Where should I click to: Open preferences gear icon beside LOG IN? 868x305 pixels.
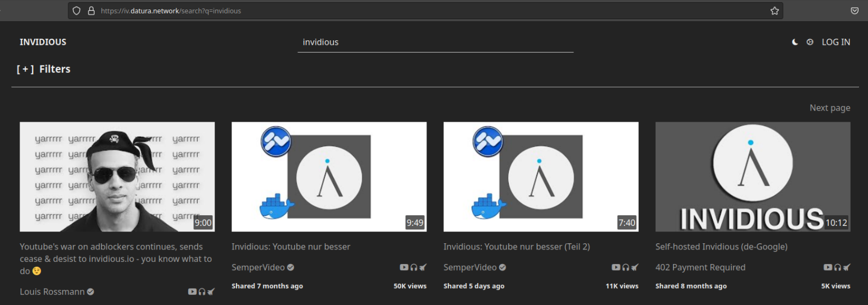click(x=810, y=42)
